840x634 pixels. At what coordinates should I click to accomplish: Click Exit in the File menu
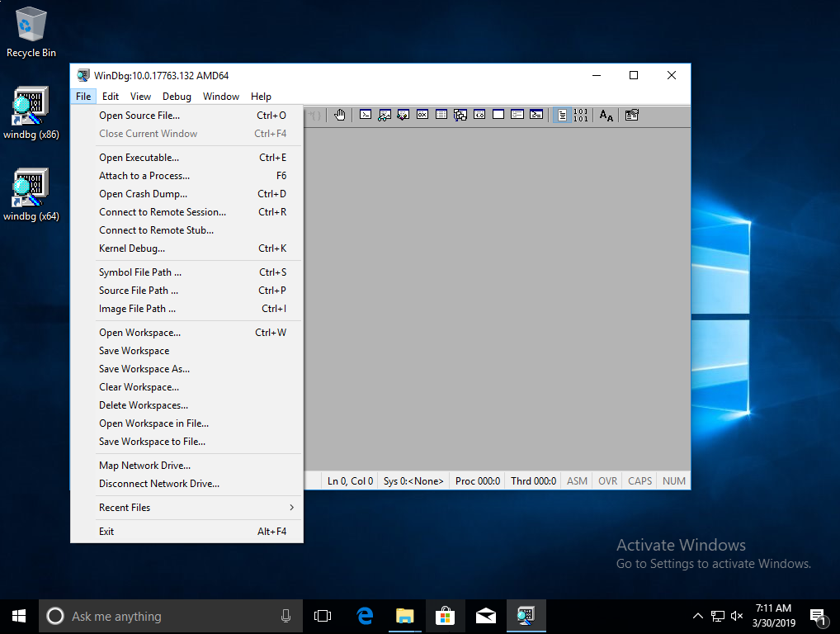point(106,532)
